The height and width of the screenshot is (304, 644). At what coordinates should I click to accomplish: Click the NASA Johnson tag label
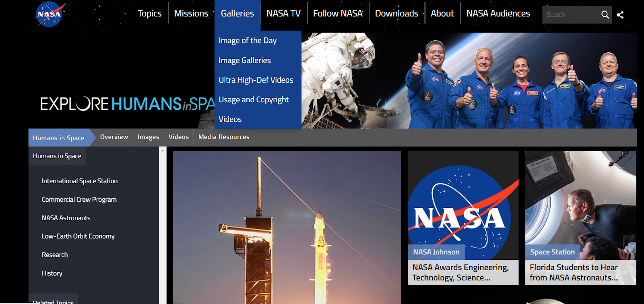(x=436, y=252)
